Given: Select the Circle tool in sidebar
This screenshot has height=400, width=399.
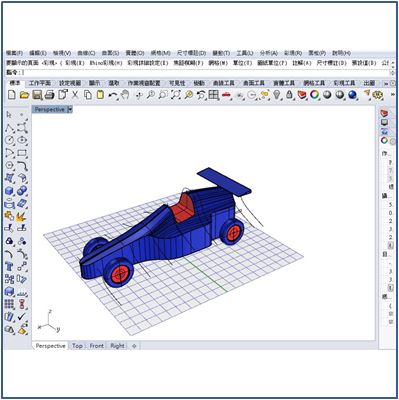Looking at the screenshot, I should [9, 140].
